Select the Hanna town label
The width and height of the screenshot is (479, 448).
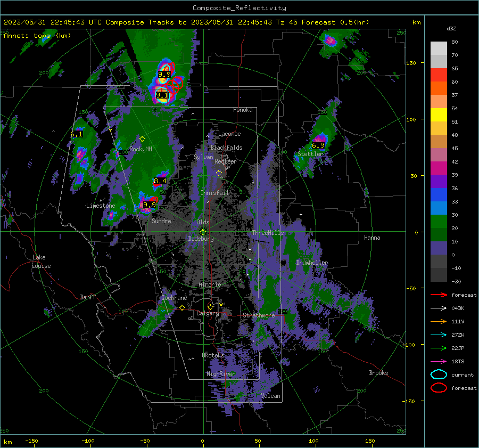pyautogui.click(x=372, y=238)
